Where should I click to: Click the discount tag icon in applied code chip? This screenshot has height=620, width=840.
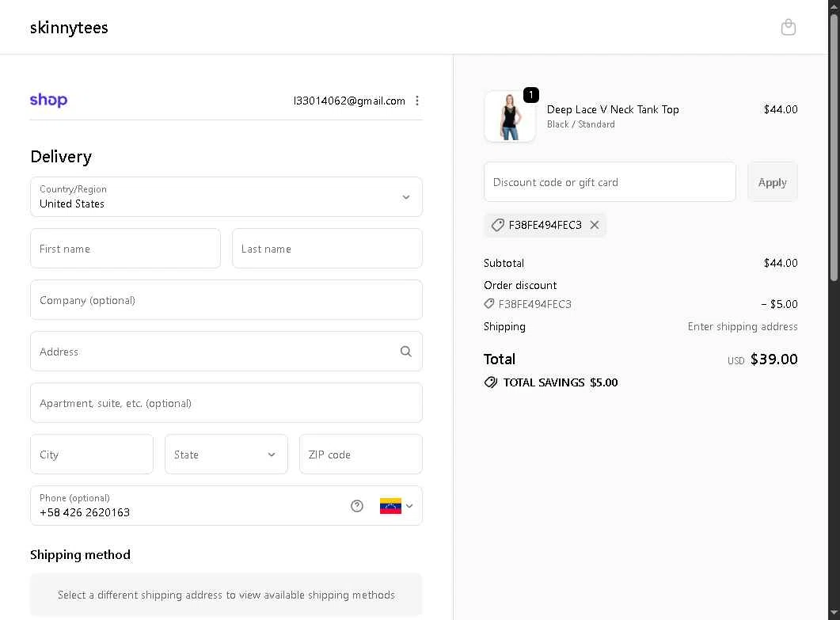498,225
